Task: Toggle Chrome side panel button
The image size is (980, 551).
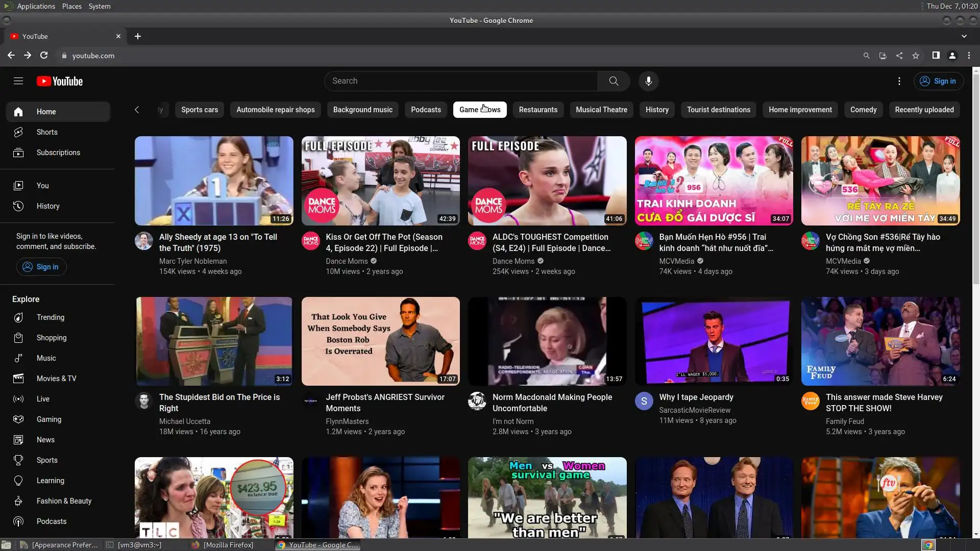Action: tap(936, 56)
